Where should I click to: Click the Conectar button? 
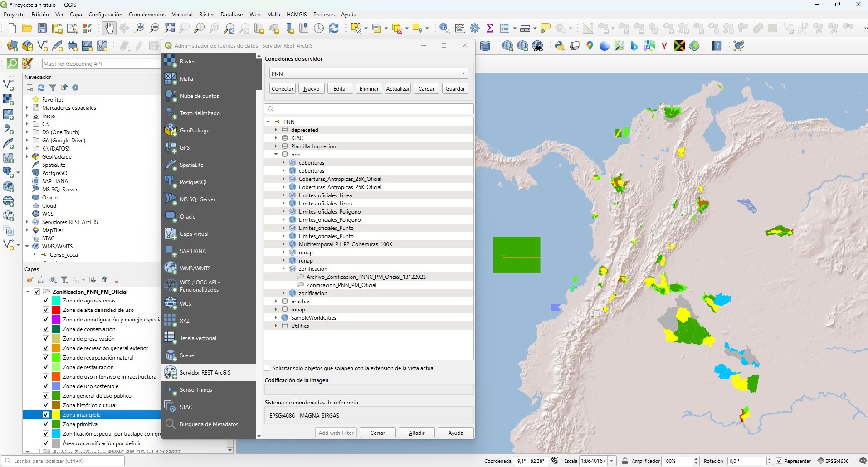[283, 88]
